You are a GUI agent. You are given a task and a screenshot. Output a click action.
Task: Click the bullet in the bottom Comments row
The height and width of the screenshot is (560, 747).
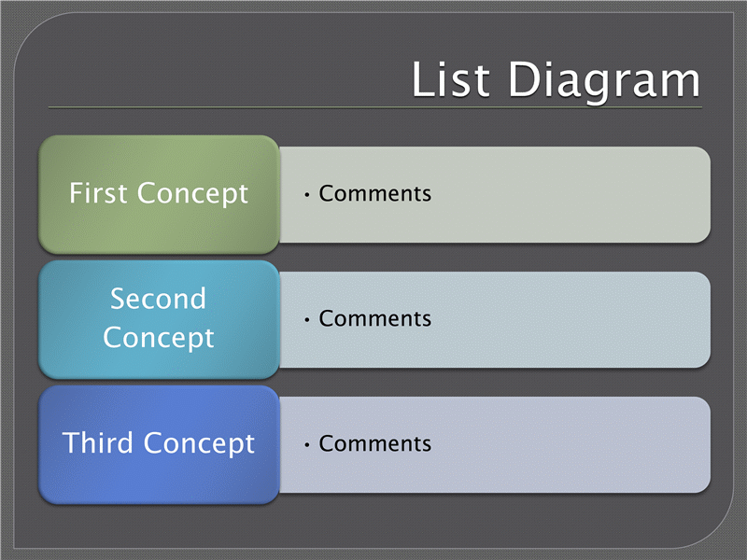307,445
